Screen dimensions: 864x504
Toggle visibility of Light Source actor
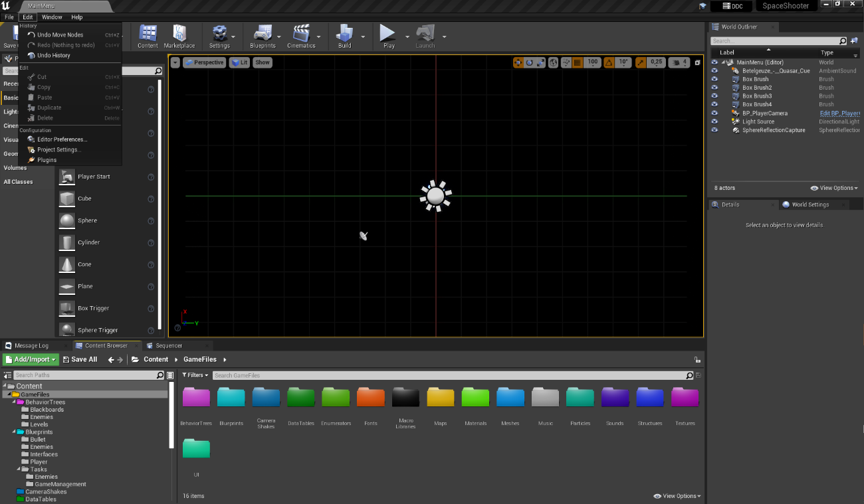[x=714, y=122]
